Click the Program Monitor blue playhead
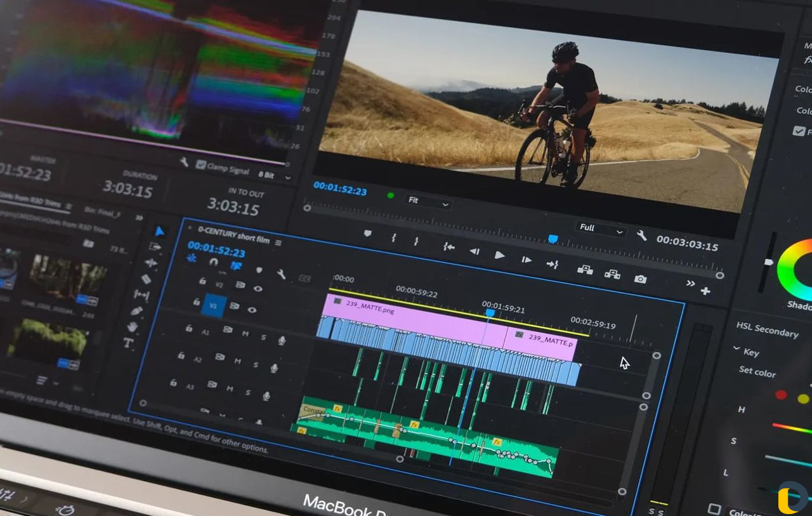 (x=553, y=239)
